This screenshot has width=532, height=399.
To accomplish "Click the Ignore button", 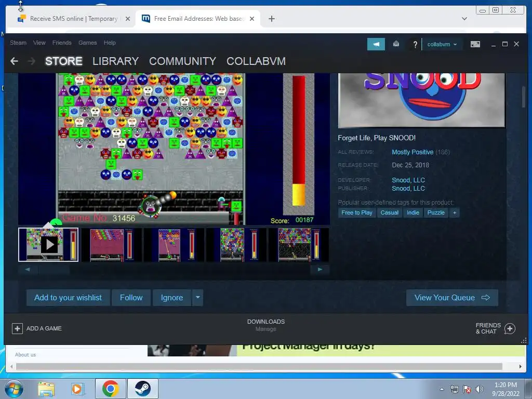I will (x=171, y=298).
